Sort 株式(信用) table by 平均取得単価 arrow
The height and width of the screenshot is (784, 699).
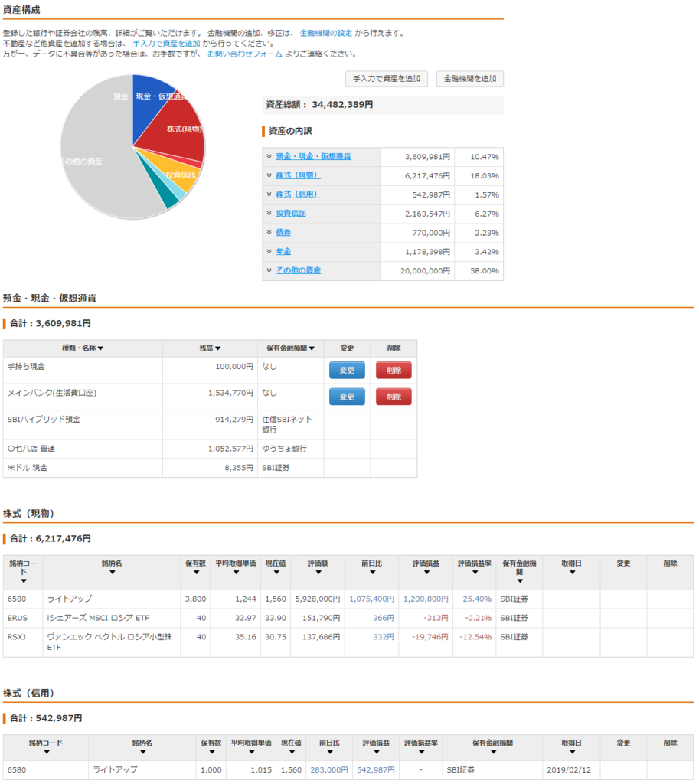[251, 752]
